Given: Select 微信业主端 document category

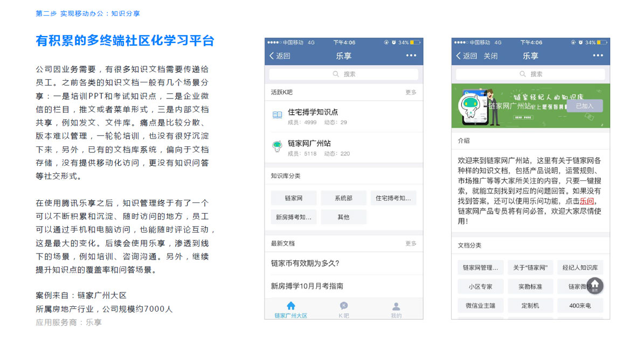Looking at the screenshot, I should [481, 305].
